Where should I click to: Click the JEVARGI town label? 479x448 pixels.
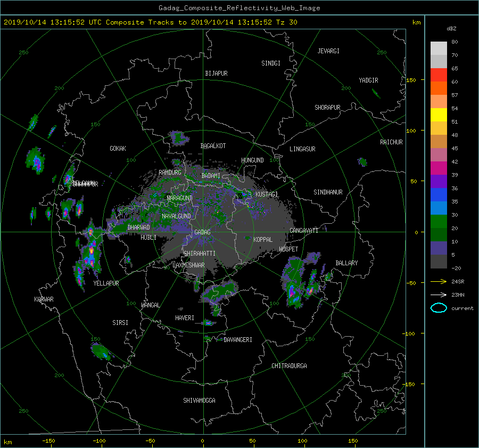(328, 51)
